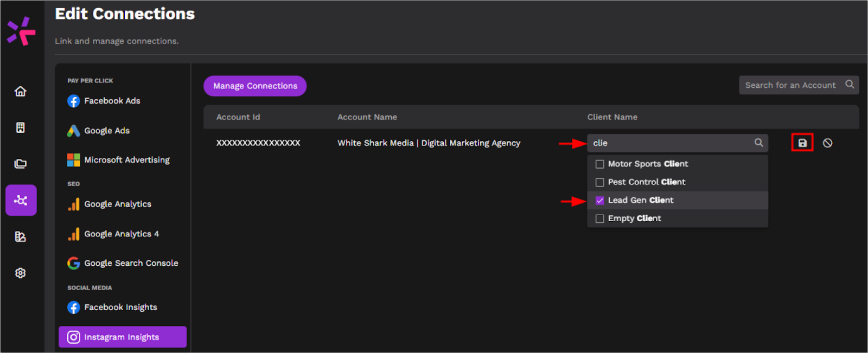Select Instagram Insights in the sidebar

click(x=123, y=337)
